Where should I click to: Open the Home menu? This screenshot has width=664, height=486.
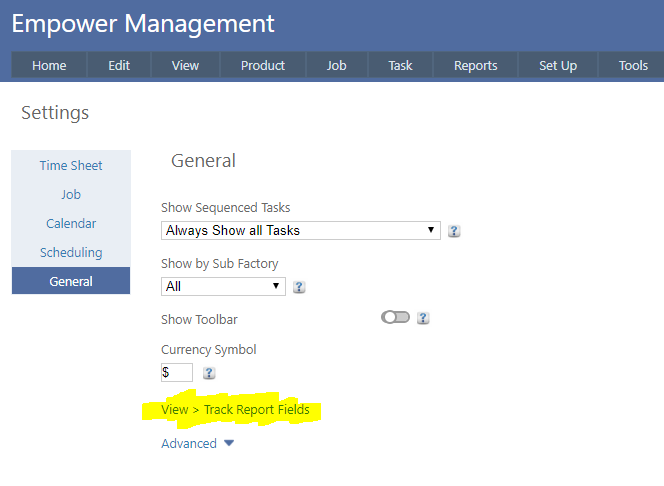pyautogui.click(x=49, y=65)
